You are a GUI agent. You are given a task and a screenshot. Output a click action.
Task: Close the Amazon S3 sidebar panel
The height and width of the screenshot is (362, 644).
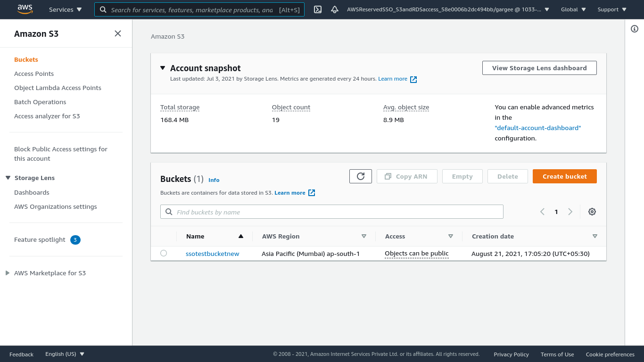tap(118, 33)
